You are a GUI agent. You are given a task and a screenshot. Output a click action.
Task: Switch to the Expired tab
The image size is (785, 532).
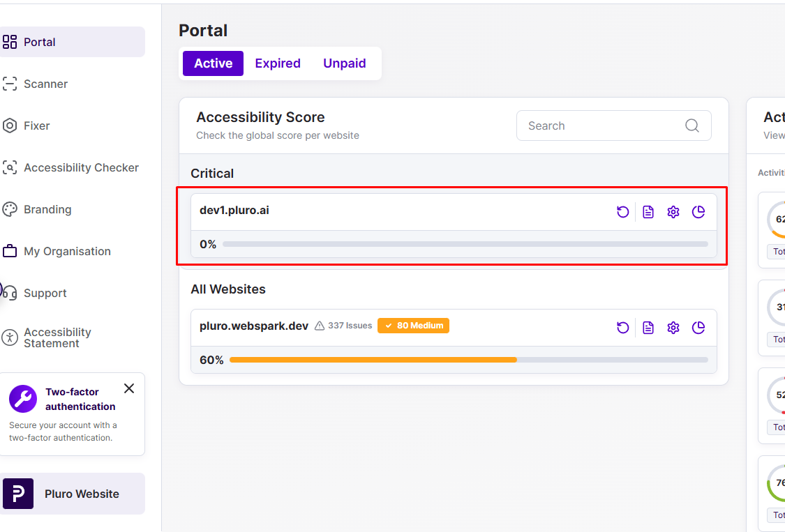[278, 63]
